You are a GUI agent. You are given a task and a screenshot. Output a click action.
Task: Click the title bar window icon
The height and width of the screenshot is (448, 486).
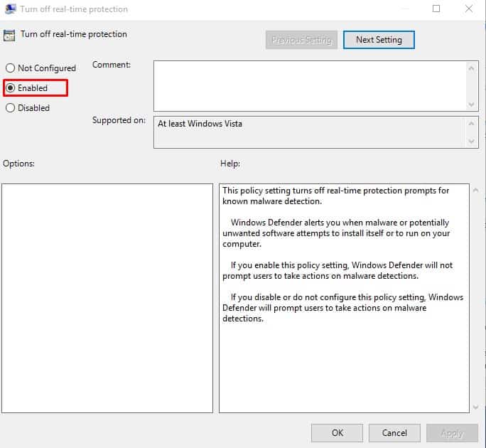pyautogui.click(x=10, y=9)
